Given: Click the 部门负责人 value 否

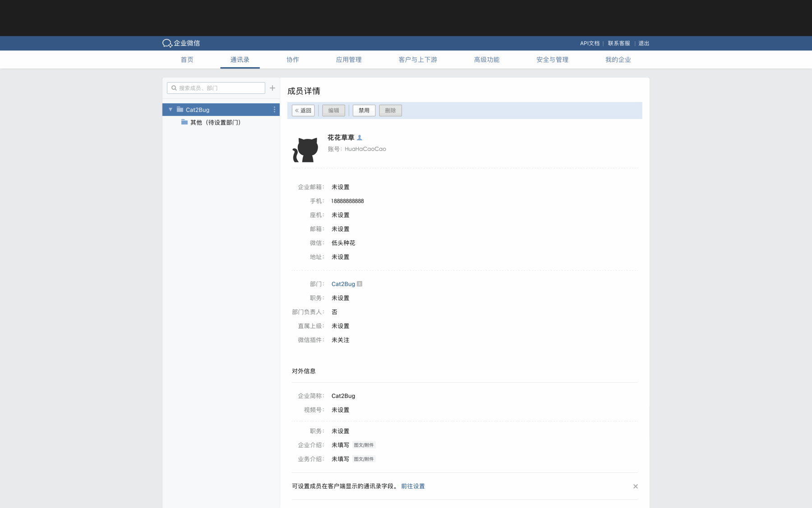Looking at the screenshot, I should point(334,312).
